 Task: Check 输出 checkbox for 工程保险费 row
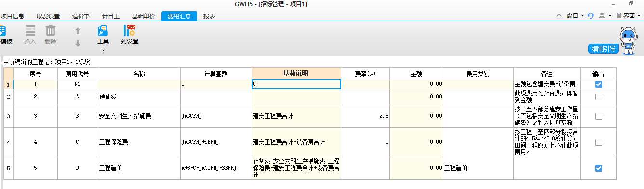click(598, 142)
